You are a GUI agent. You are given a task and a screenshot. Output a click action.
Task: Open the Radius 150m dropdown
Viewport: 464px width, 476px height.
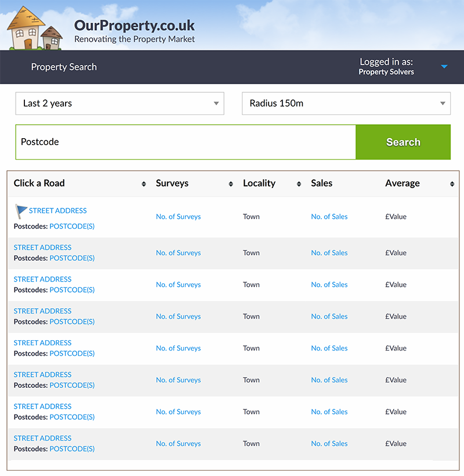pyautogui.click(x=346, y=103)
